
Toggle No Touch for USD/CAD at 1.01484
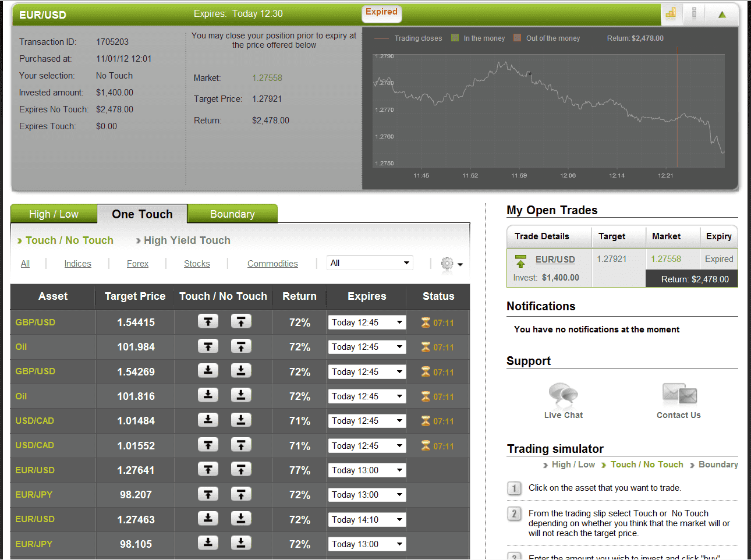tap(240, 420)
